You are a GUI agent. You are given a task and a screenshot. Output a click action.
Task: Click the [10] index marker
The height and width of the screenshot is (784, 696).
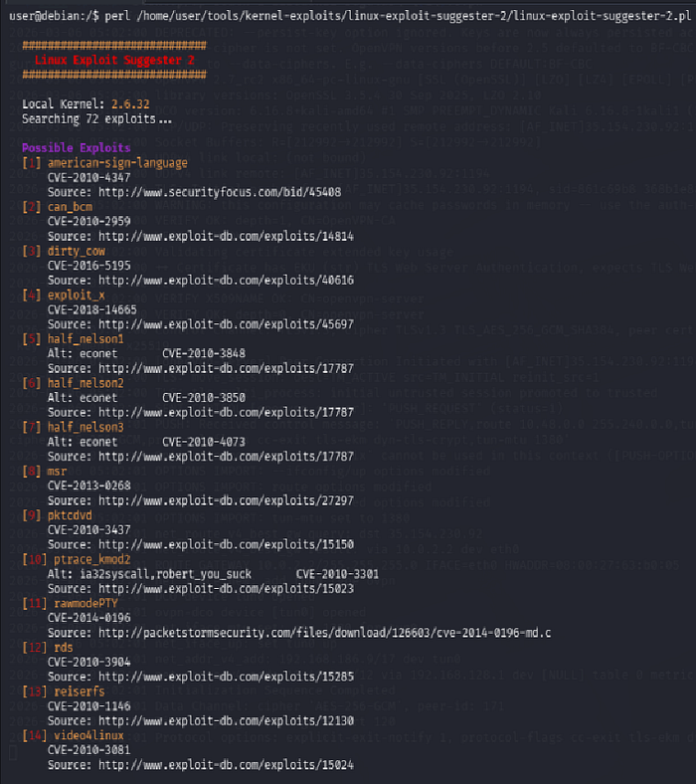[x=35, y=559]
